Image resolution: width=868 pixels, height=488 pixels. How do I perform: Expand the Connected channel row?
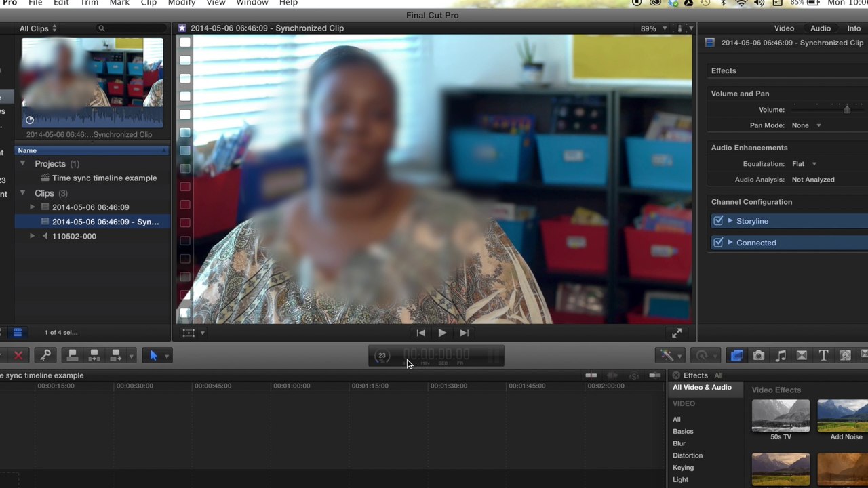pyautogui.click(x=730, y=243)
